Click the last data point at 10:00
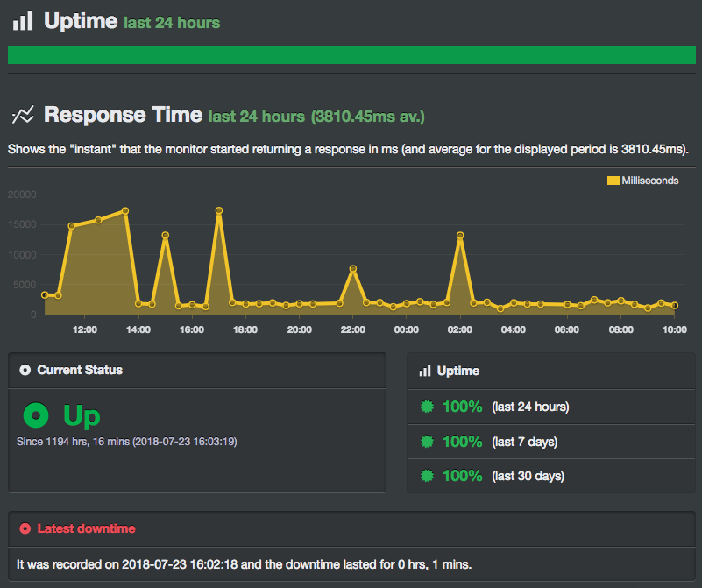The image size is (702, 588). click(675, 306)
